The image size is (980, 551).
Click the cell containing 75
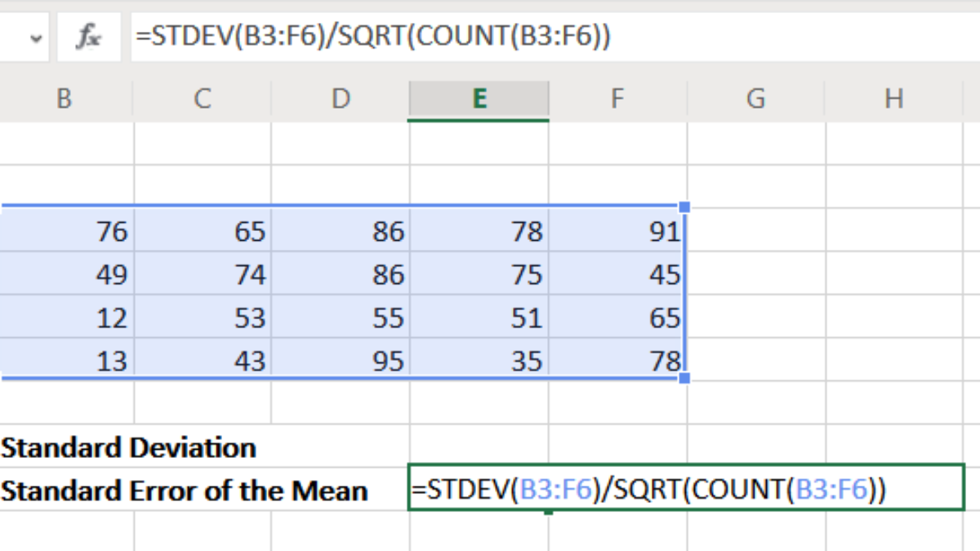coord(479,273)
